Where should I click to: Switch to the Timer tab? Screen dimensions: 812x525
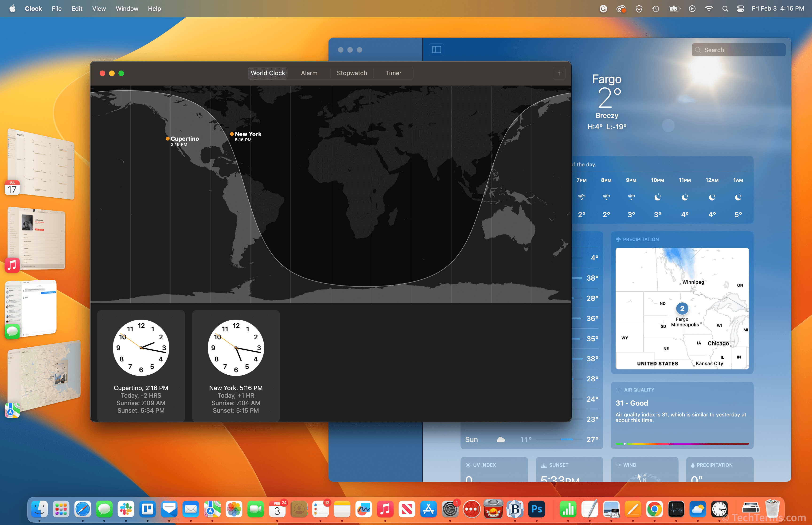[x=393, y=73]
